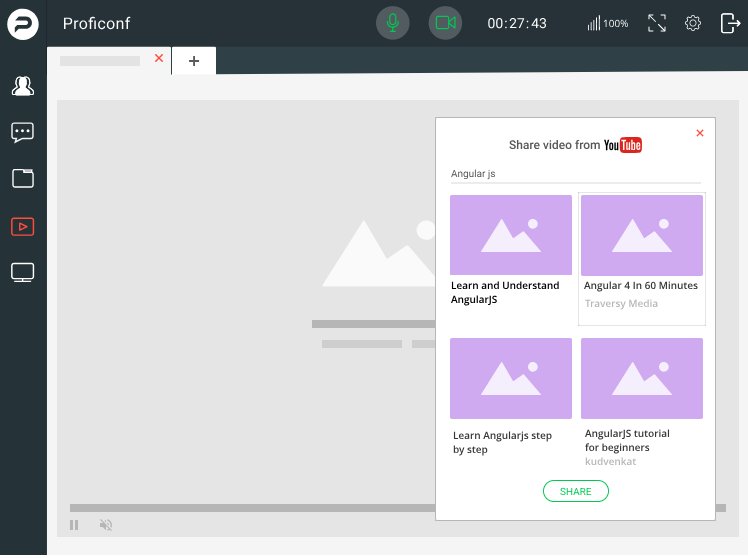Toggle the microphone button

[393, 23]
